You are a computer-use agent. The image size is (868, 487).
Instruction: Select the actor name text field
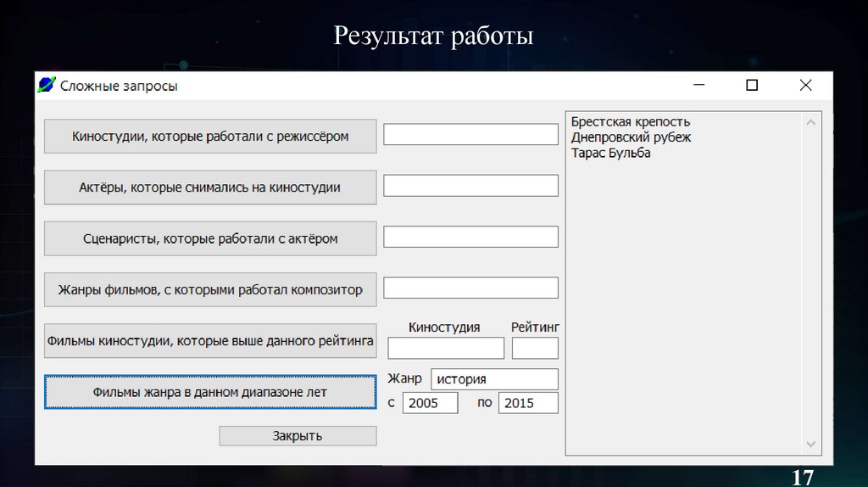[470, 237]
